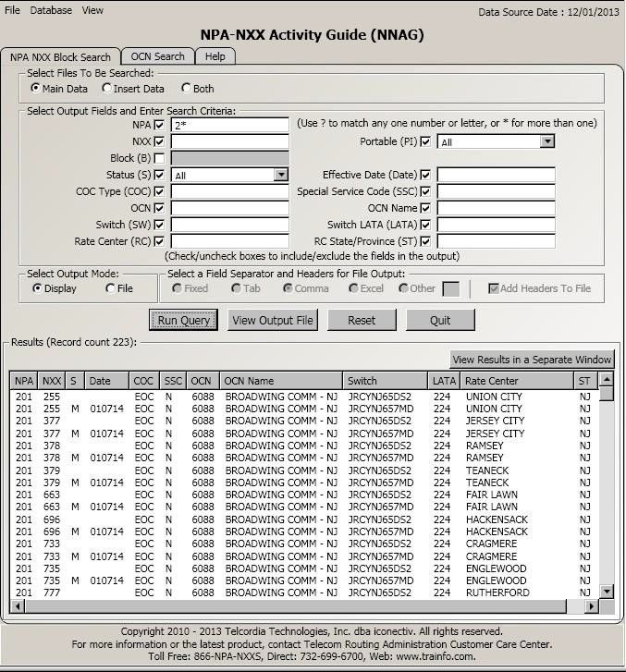The height and width of the screenshot is (672, 626).
Task: Toggle the NXX output checkbox
Action: [159, 141]
